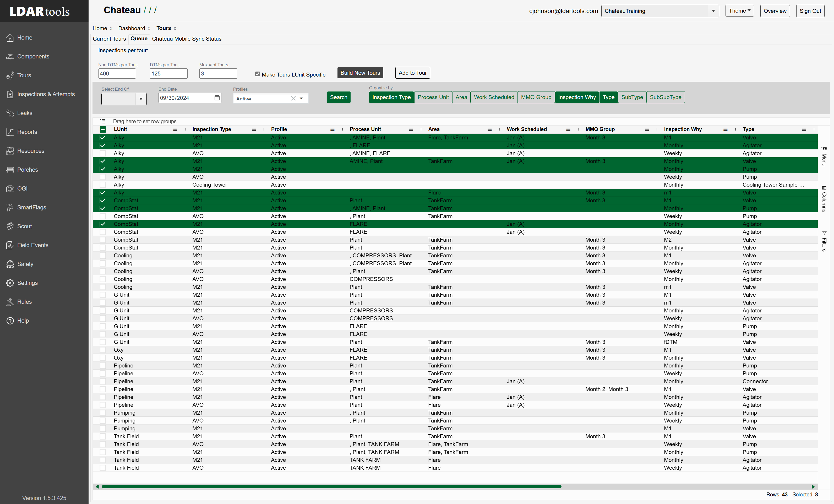834x504 pixels.
Task: Click the Safety helmet icon
Action: pos(10,264)
